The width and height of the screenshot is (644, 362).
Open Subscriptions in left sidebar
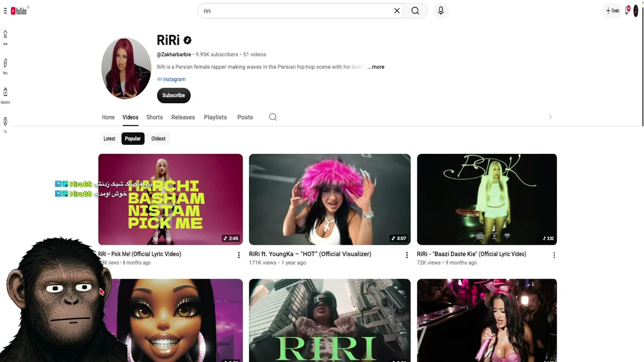point(6,96)
